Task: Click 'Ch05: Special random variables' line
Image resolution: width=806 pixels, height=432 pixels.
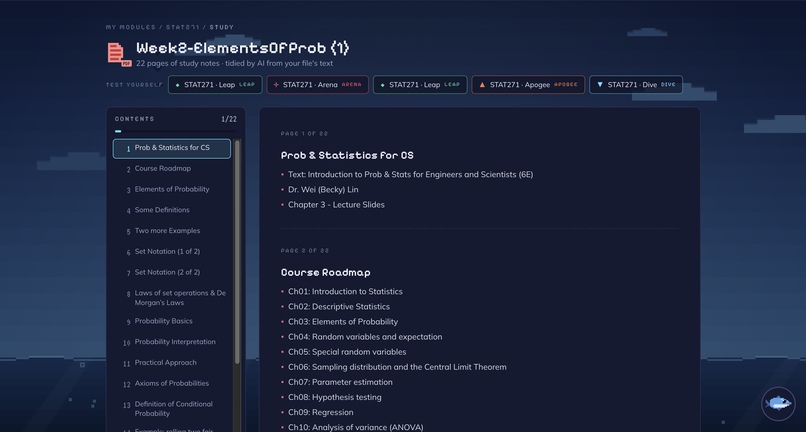Action: coord(347,352)
